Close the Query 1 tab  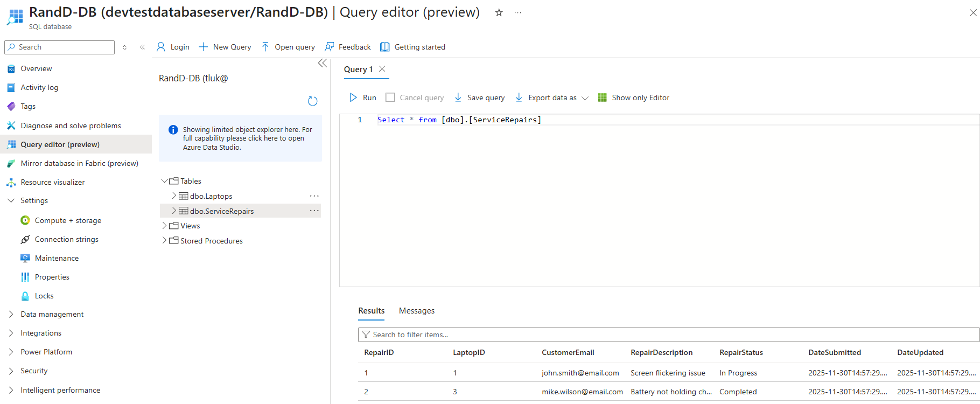pyautogui.click(x=382, y=69)
